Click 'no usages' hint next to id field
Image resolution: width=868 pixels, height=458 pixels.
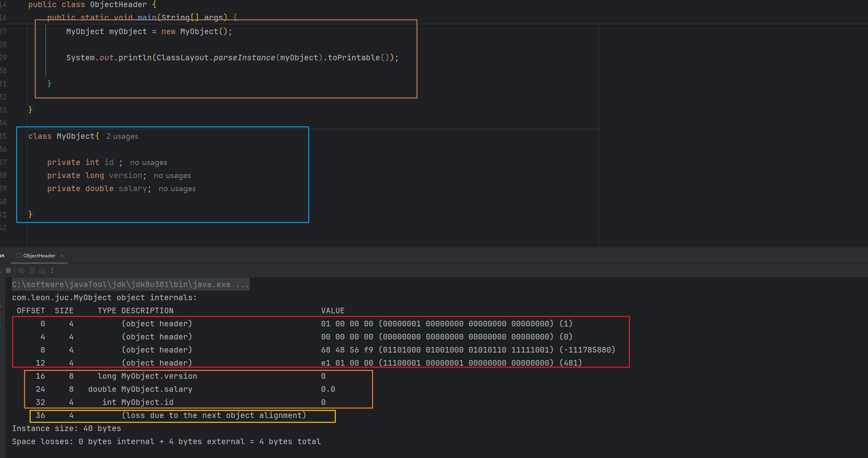click(149, 163)
